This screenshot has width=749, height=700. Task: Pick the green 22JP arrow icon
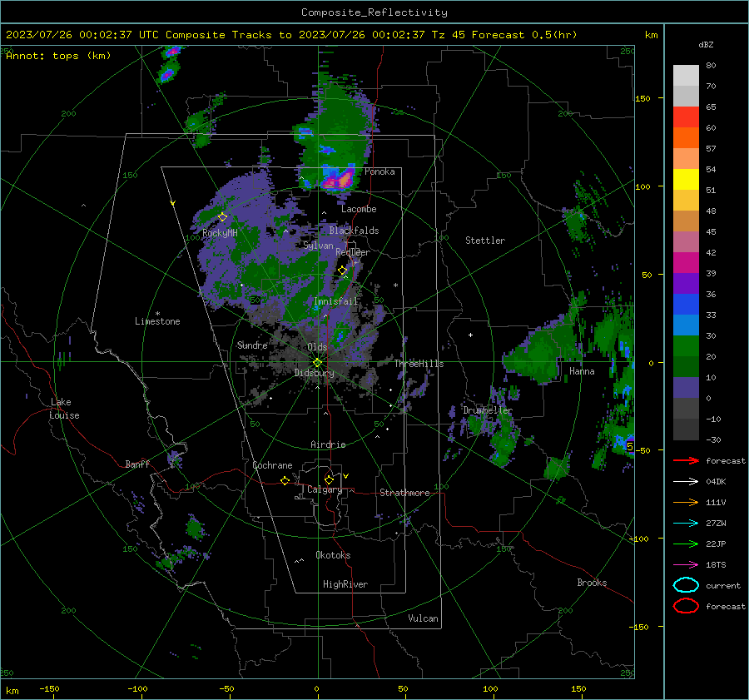pyautogui.click(x=686, y=544)
